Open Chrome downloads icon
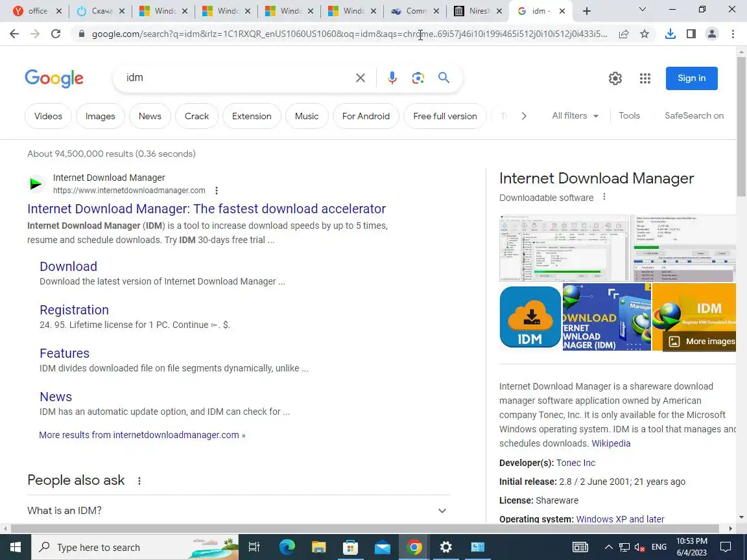This screenshot has height=560, width=747. click(670, 34)
